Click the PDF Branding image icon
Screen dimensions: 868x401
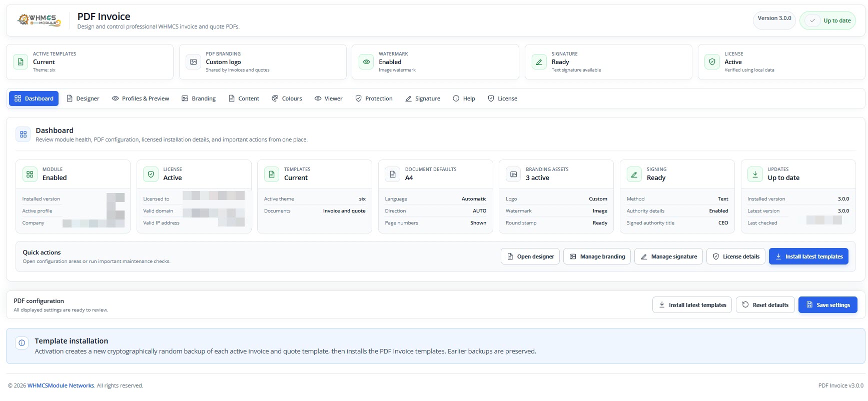coord(194,62)
